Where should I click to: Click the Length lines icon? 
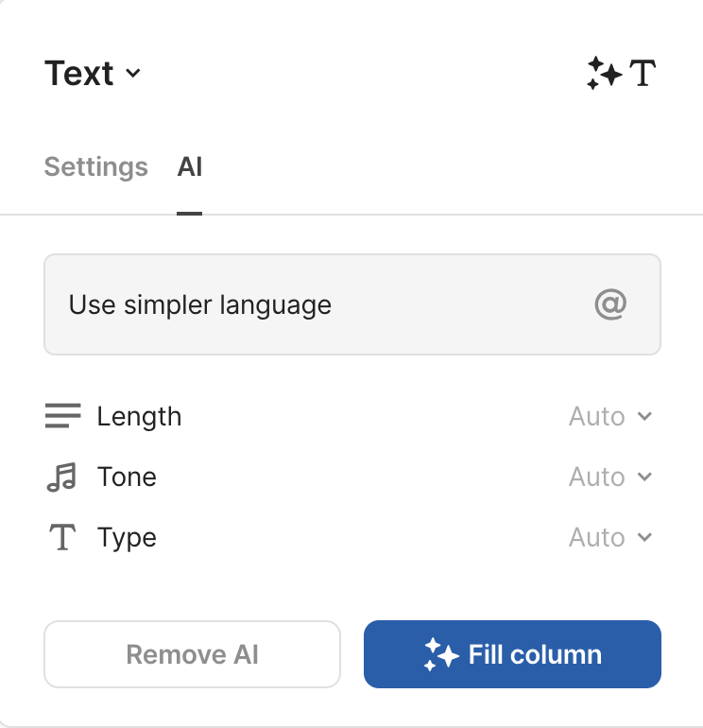62,416
